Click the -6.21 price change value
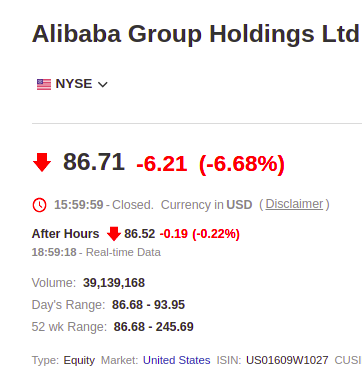 click(x=162, y=164)
